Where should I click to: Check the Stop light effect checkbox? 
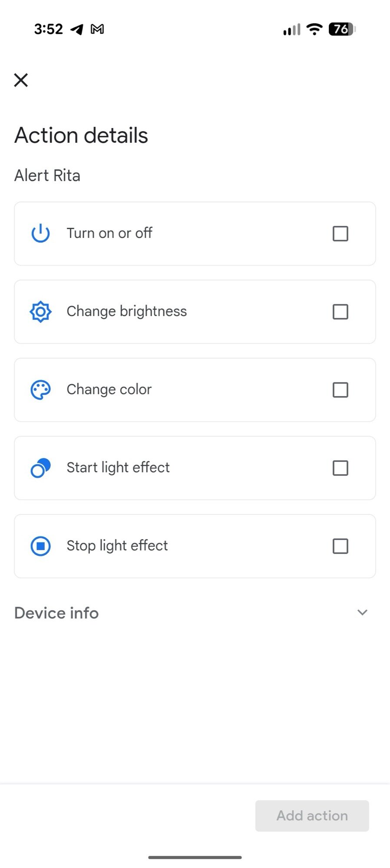(x=340, y=546)
